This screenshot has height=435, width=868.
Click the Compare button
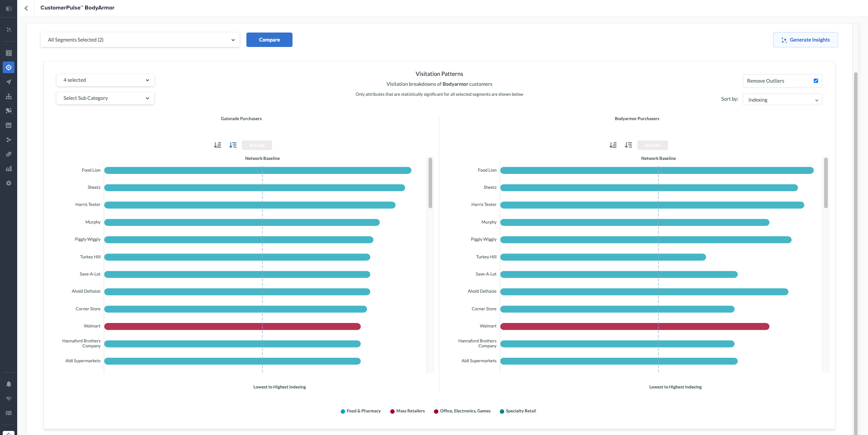pos(269,40)
